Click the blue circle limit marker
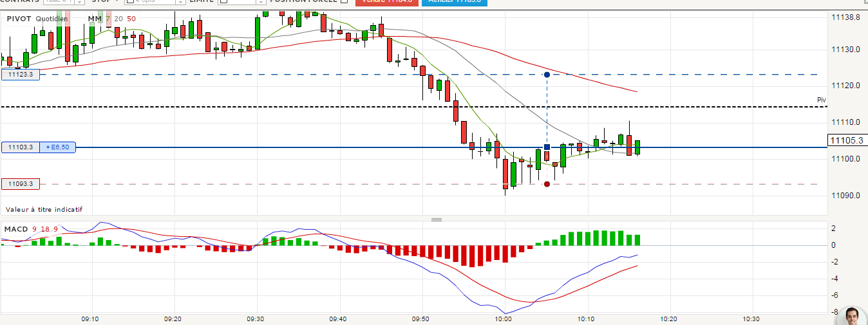The width and height of the screenshot is (868, 325). (547, 75)
